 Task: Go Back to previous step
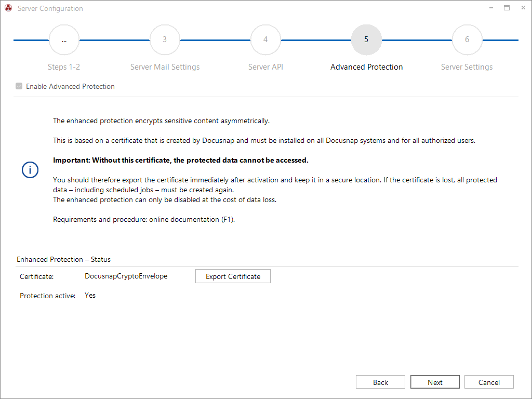(x=380, y=382)
